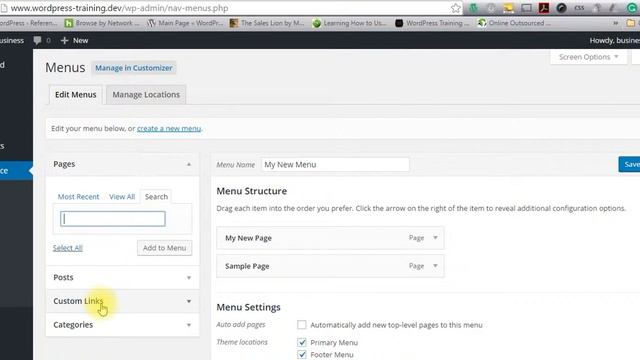Open the WordPress Training bookmark
The height and width of the screenshot is (360, 640).
pyautogui.click(x=432, y=23)
